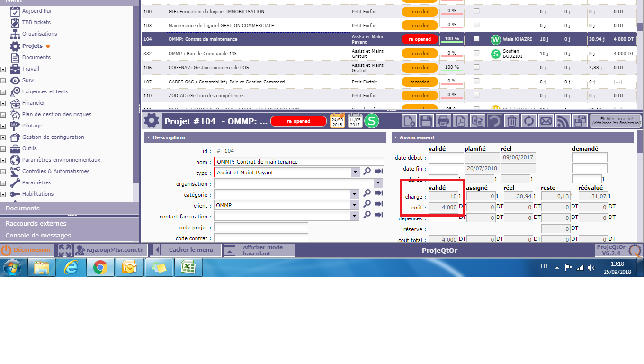Click Cacher le menu button

186,250
